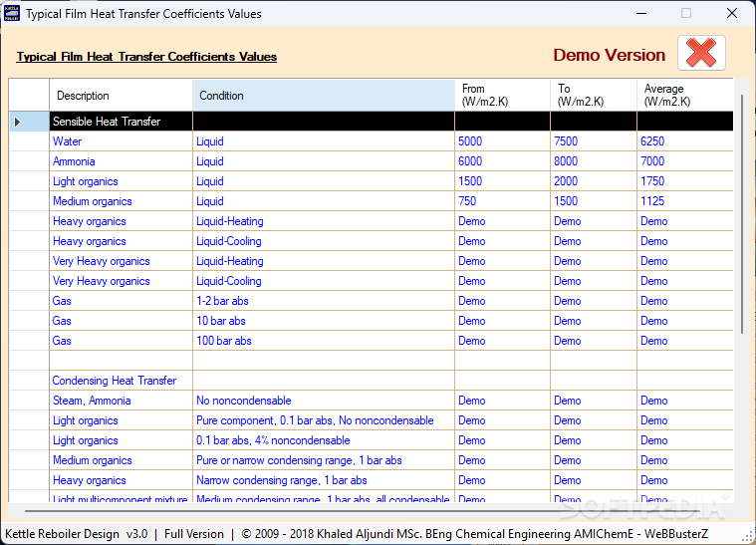The height and width of the screenshot is (545, 756).
Task: Click Water's Average value 6250
Action: coord(685,141)
